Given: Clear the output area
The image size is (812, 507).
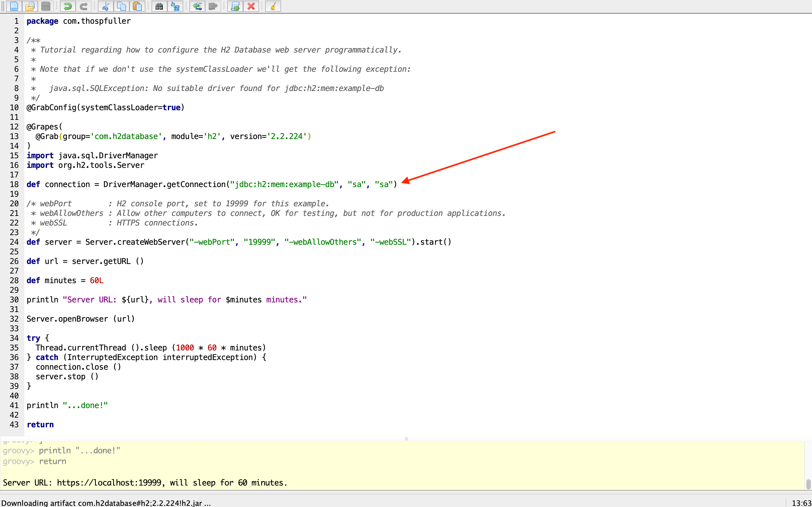Looking at the screenshot, I should tap(272, 6).
